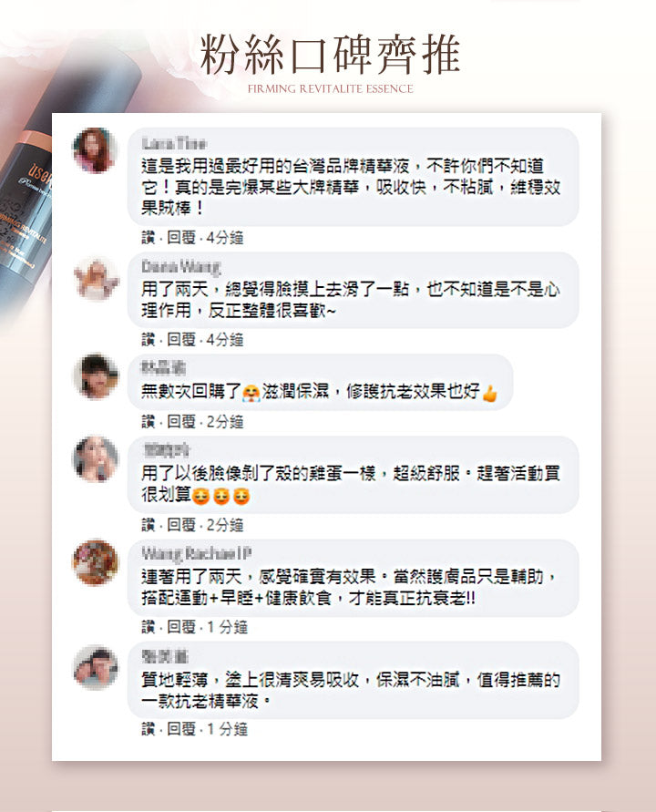Reply to the first comment posted 4分鐘
Screen dimensions: 656x812
tap(181, 238)
